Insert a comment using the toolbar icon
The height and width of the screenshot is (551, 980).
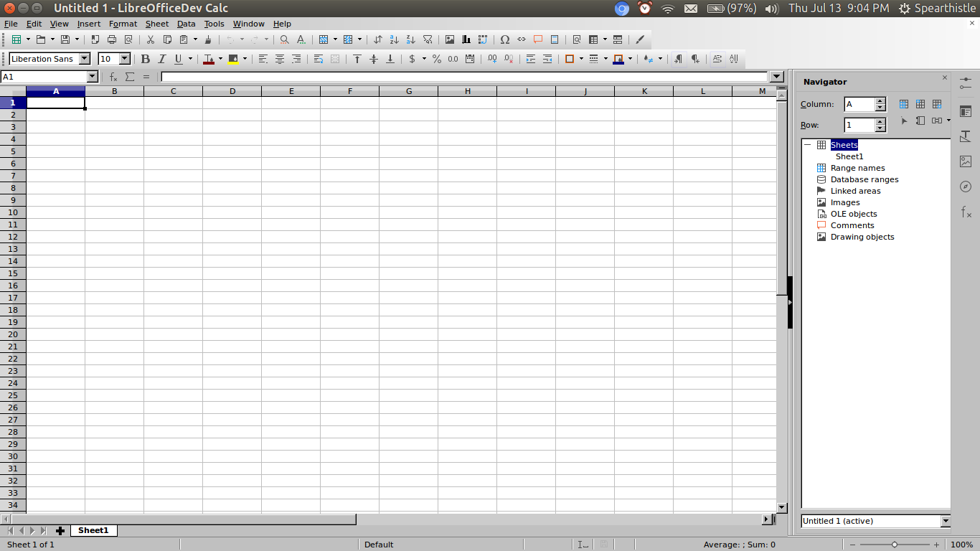538,39
